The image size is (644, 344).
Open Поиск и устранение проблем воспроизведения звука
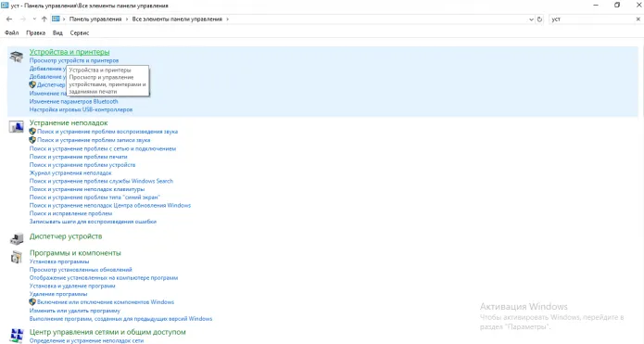[107, 132]
